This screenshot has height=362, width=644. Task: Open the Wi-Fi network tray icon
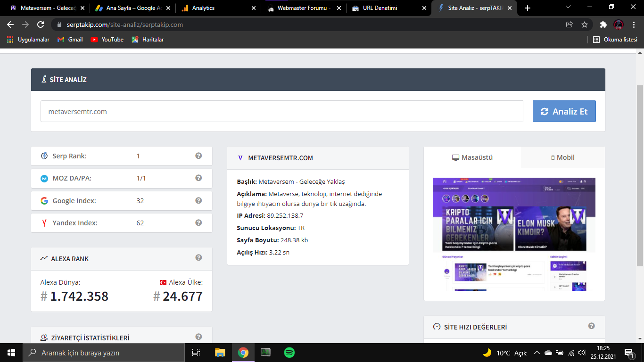[571, 353]
